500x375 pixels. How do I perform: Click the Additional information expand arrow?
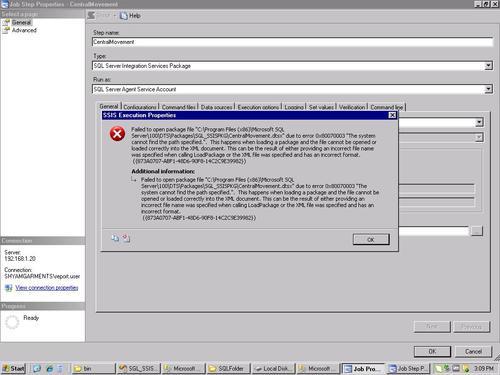click(x=134, y=180)
